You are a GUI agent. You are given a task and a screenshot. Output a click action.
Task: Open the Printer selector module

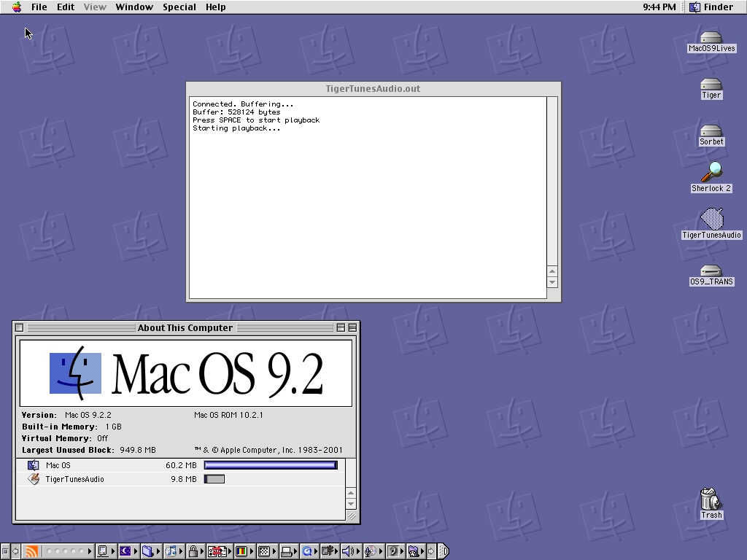[289, 551]
